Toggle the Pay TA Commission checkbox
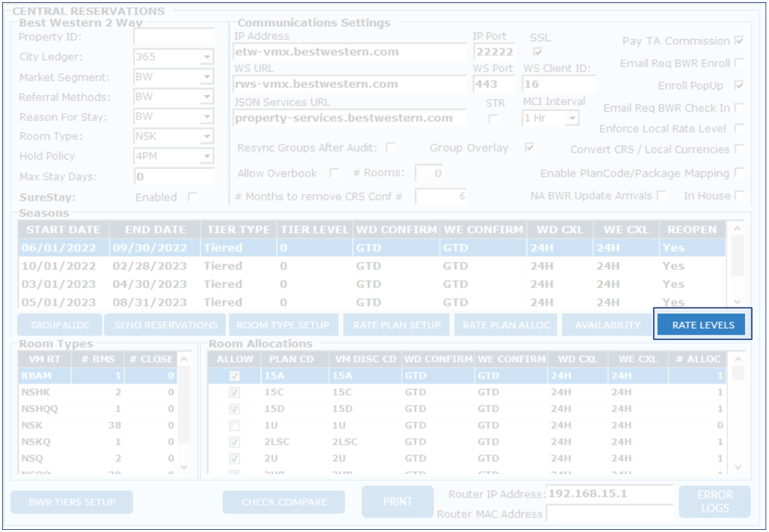 pos(739,41)
